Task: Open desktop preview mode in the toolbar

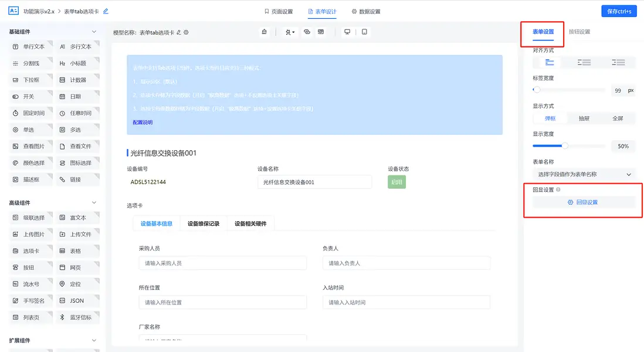Action: tap(347, 31)
